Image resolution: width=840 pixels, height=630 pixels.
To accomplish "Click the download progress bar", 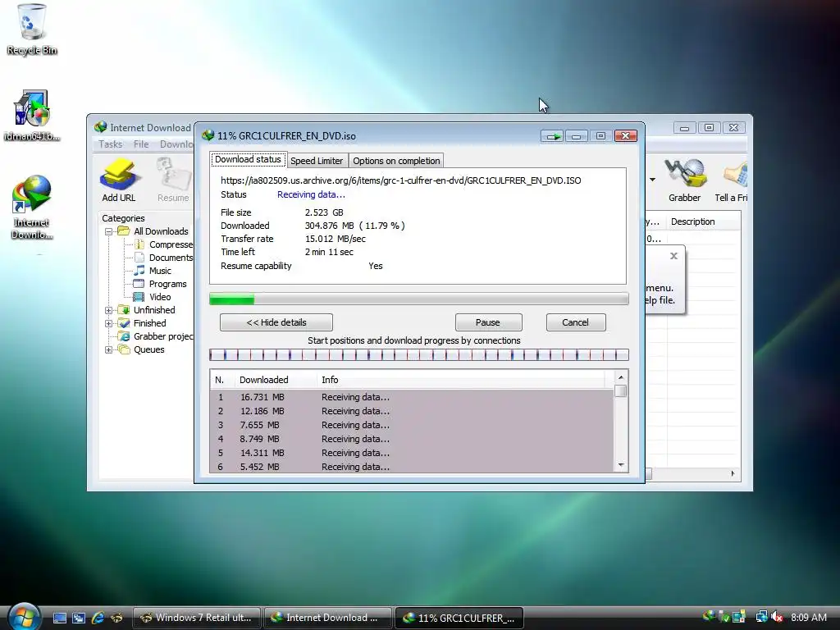I will [419, 299].
